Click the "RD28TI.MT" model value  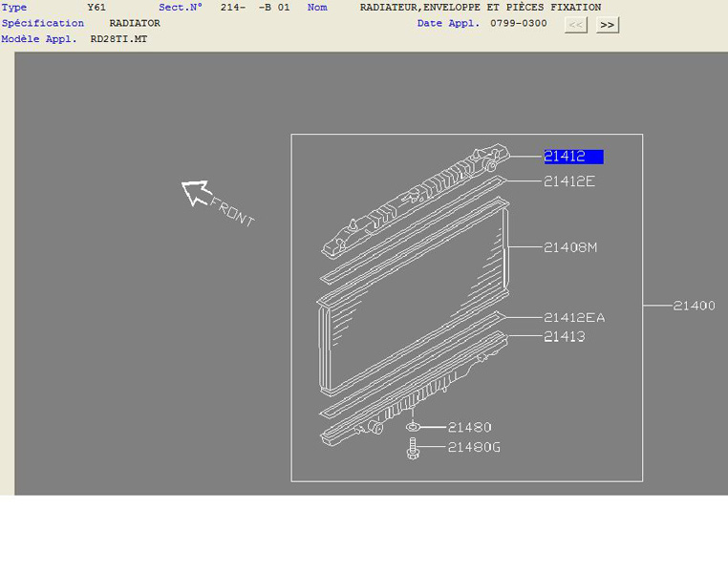pos(118,39)
